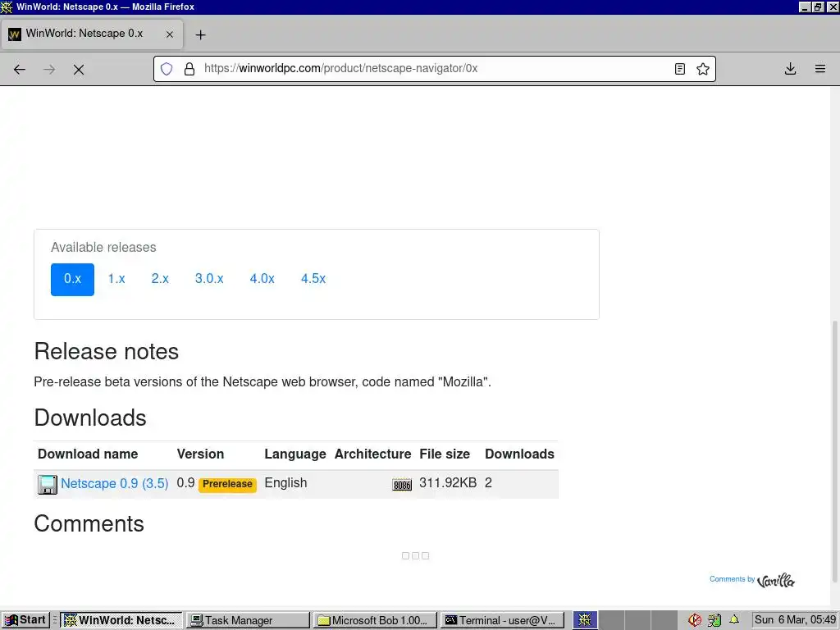Viewport: 840px width, 630px height.
Task: Open the Firefox downloads panel
Action: 790,69
